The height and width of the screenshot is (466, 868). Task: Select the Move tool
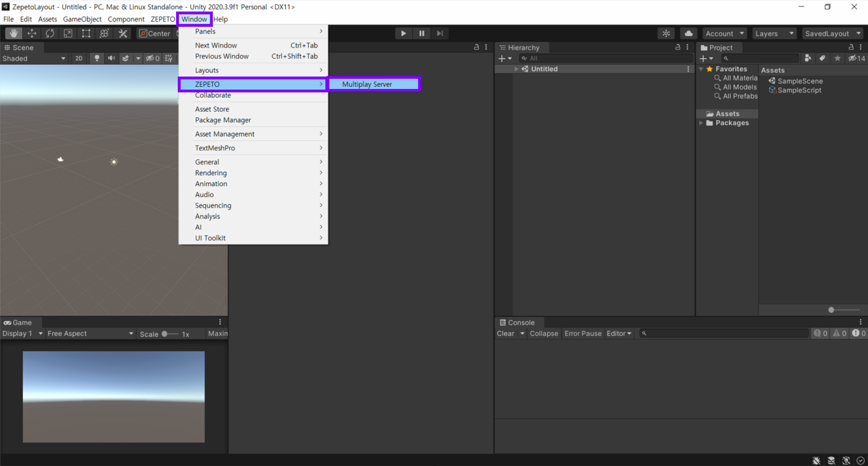click(32, 33)
